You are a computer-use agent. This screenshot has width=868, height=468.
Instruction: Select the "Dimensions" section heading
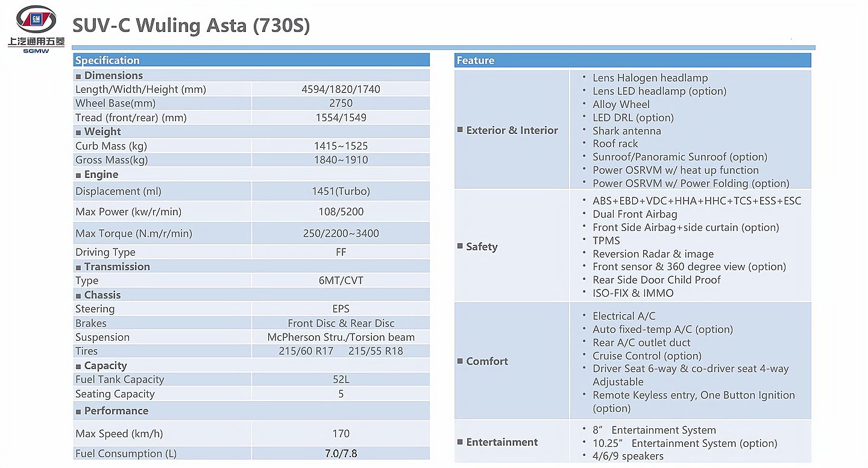[113, 75]
